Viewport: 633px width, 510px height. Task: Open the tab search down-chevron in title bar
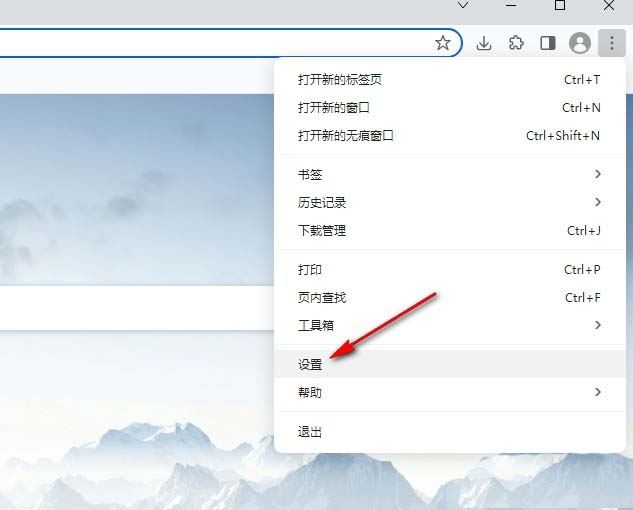click(463, 5)
